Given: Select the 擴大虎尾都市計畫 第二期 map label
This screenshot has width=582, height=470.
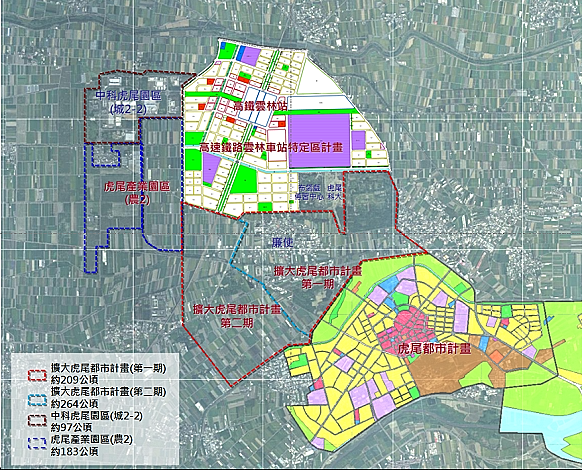Looking at the screenshot, I should pos(237,316).
